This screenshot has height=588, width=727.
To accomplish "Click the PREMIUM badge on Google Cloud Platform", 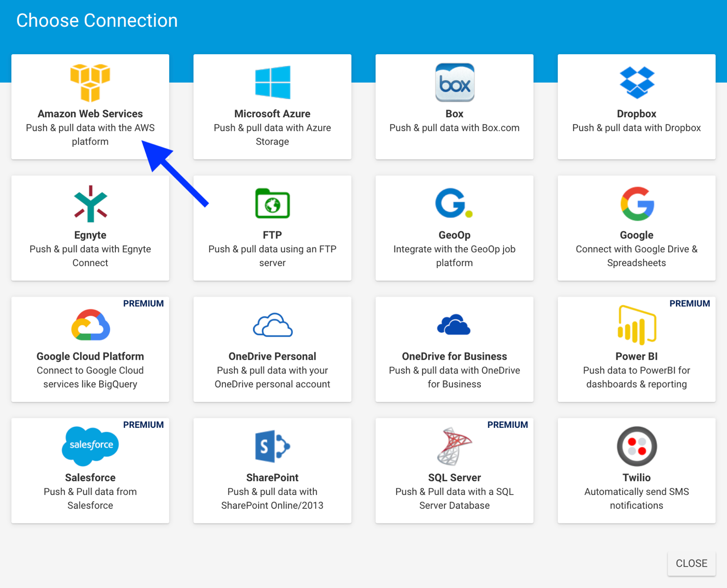I will click(143, 303).
